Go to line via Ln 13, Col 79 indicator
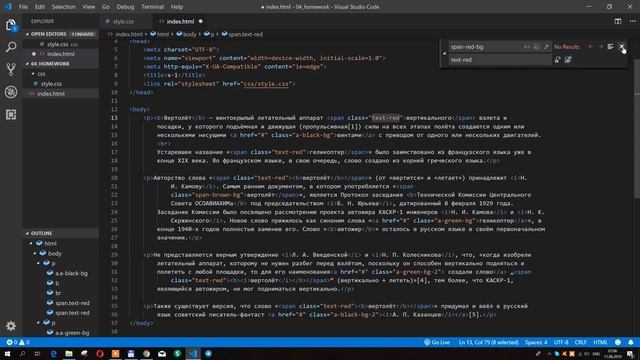640x360 pixels. point(488,342)
